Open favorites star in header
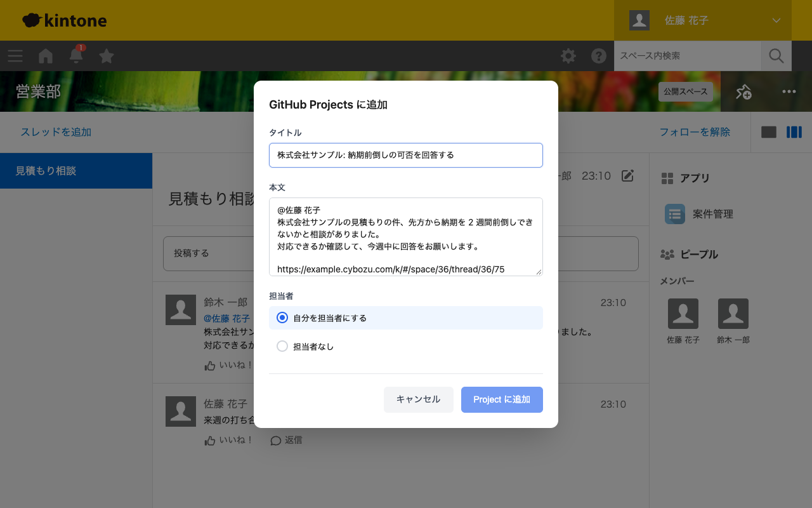The height and width of the screenshot is (508, 812). pos(107,56)
